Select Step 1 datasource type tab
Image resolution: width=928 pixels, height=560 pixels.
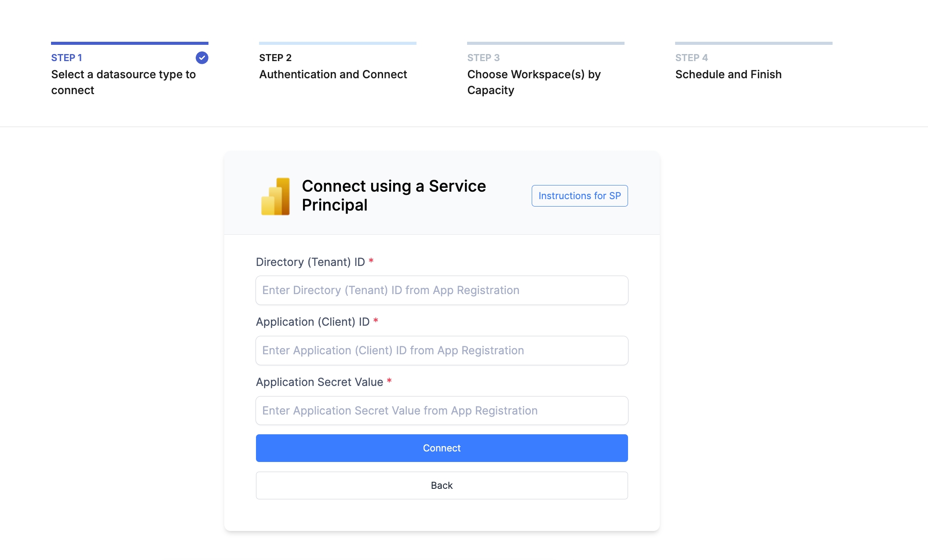tap(123, 82)
